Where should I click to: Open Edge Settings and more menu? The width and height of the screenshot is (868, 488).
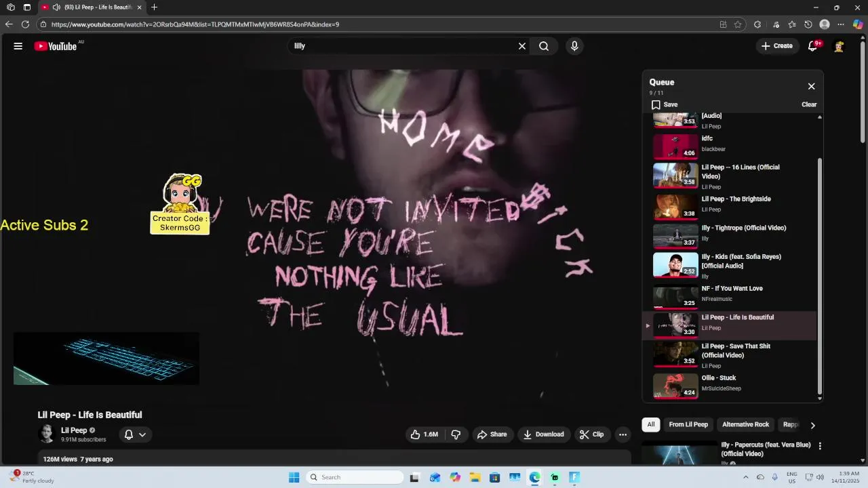pos(841,24)
